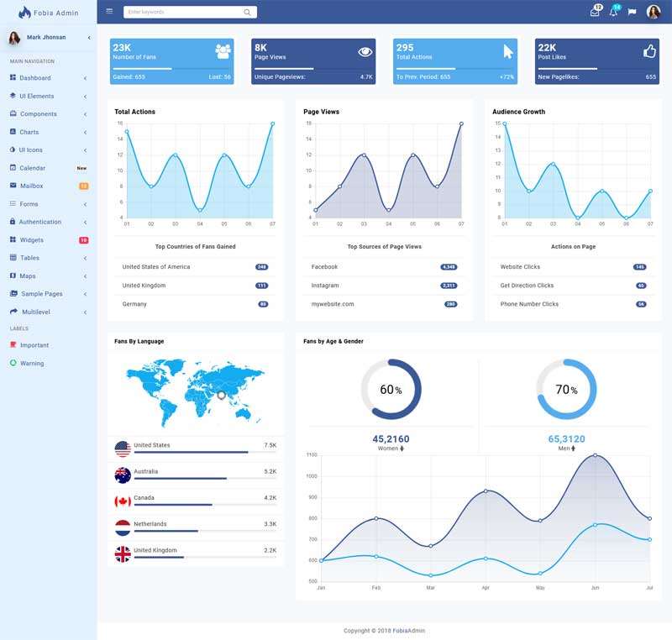Collapse the user profile panel with its chevron

pyautogui.click(x=88, y=37)
